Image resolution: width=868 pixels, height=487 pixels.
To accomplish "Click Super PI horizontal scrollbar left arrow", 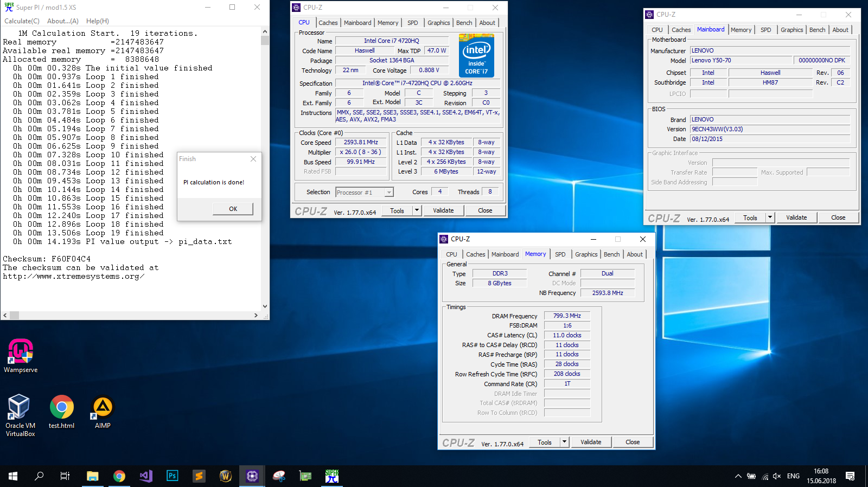I will (x=5, y=315).
